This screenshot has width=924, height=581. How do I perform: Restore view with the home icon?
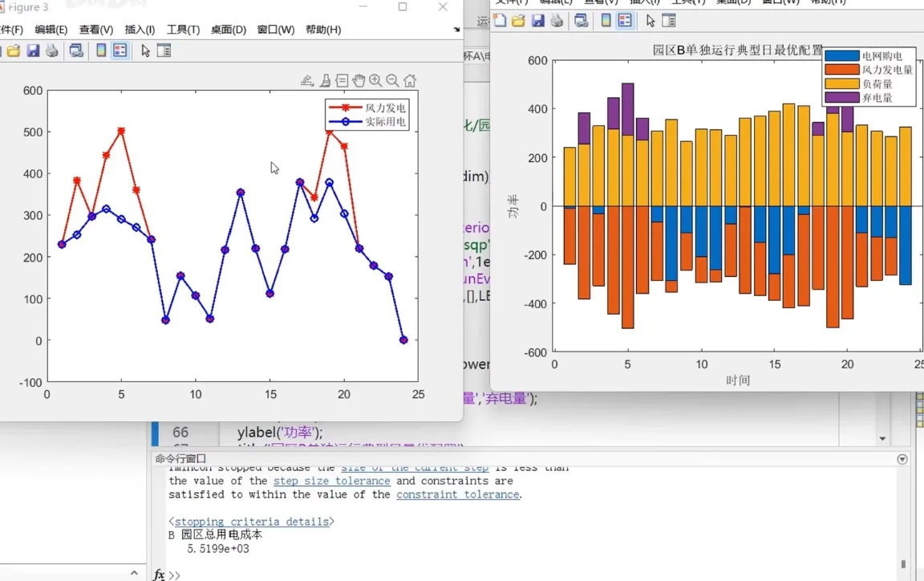[410, 80]
